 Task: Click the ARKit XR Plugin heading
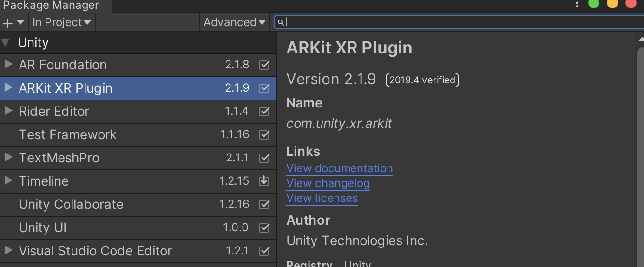click(349, 48)
